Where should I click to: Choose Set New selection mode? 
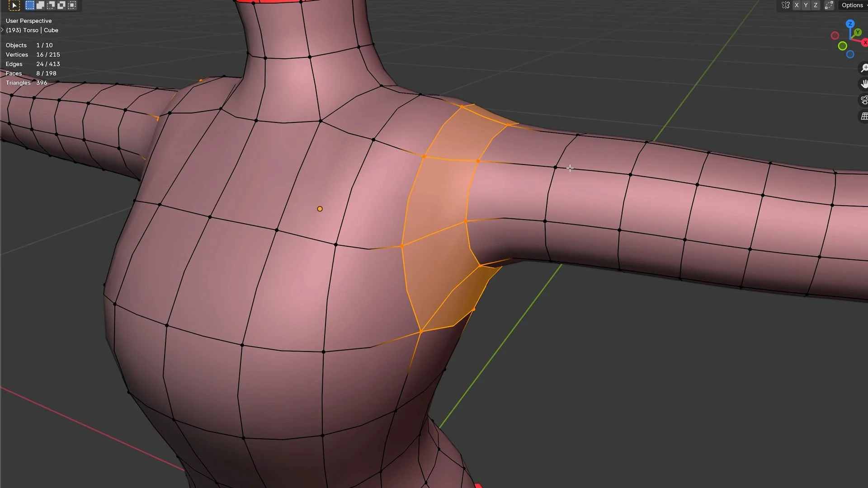point(30,5)
